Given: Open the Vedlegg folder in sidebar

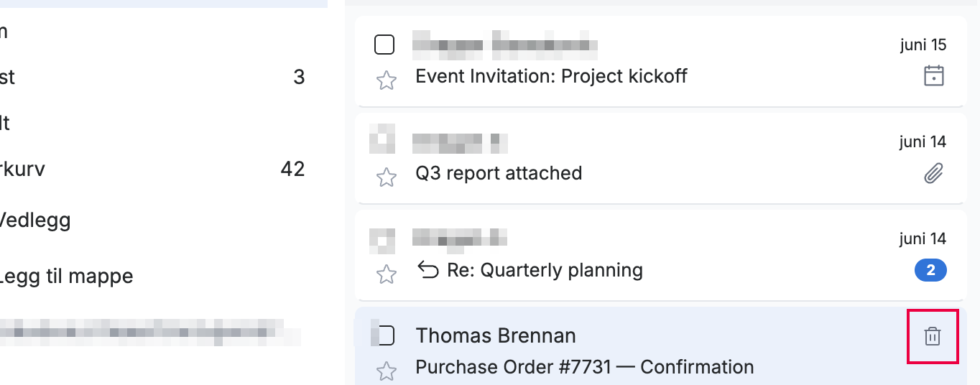Looking at the screenshot, I should point(35,219).
